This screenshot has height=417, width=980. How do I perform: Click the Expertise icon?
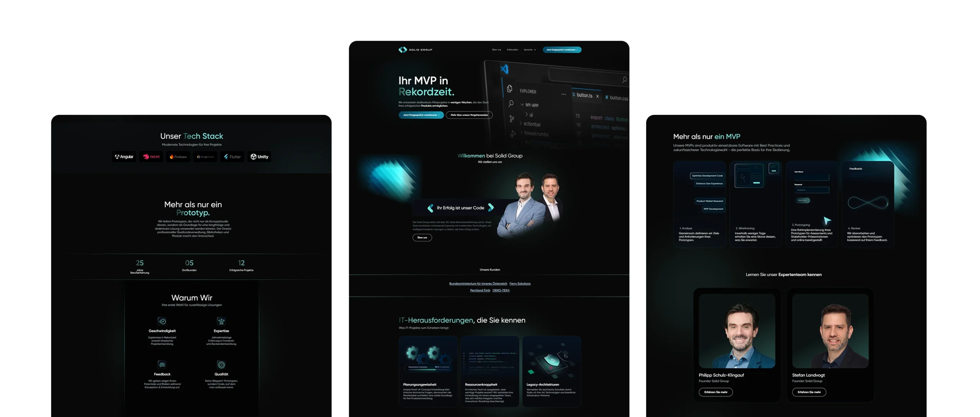point(221,321)
